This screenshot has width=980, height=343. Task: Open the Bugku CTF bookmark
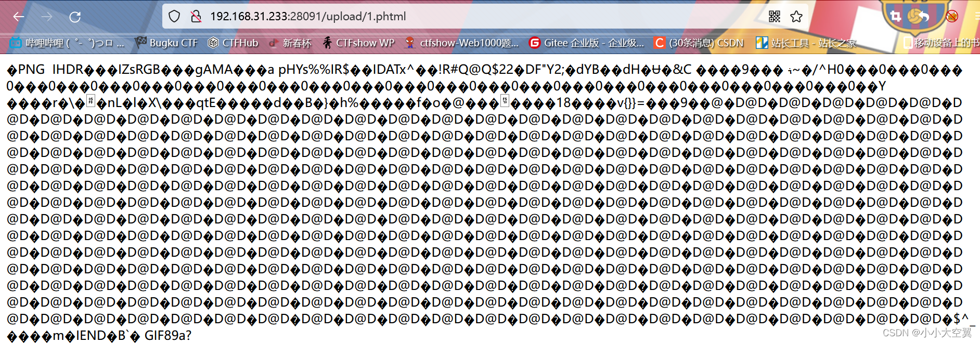166,43
